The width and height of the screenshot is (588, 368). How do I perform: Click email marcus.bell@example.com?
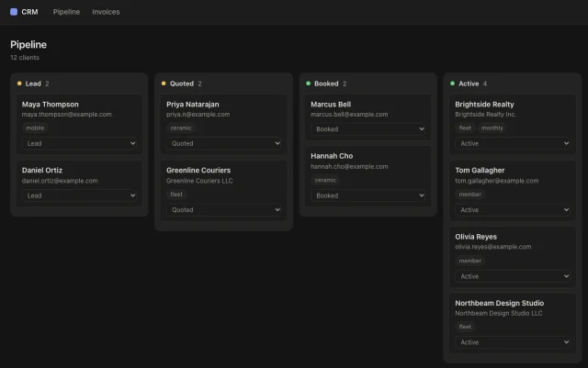coord(349,115)
